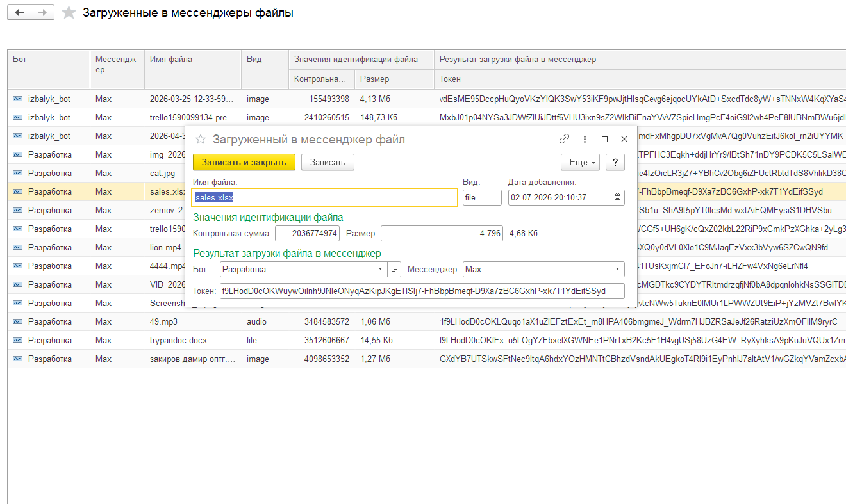Click the token cell starting with MxbJ01p04

click(x=640, y=117)
